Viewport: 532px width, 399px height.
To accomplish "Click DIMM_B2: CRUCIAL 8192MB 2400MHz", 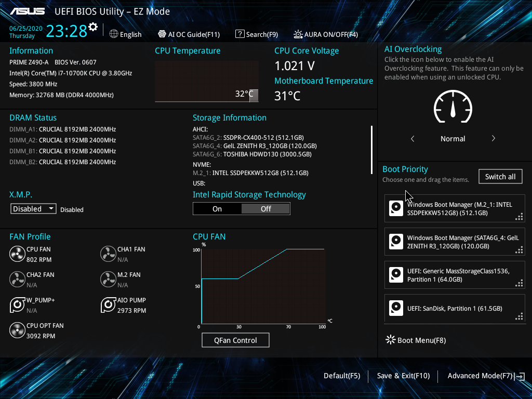I will (x=63, y=162).
